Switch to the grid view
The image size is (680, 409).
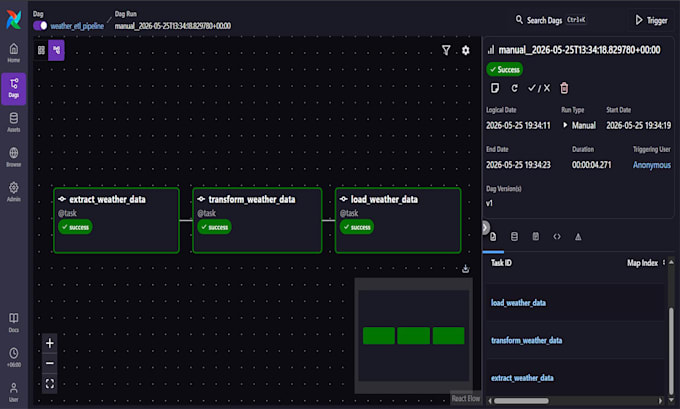pyautogui.click(x=41, y=50)
